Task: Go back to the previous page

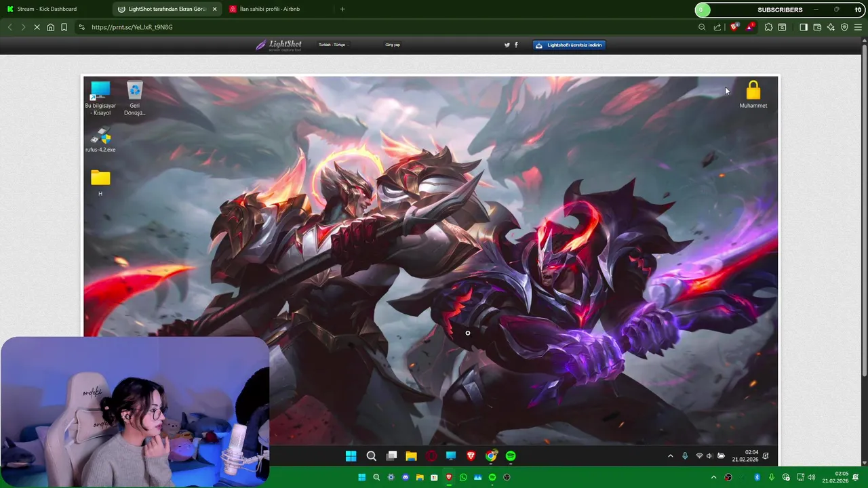Action: (9, 27)
